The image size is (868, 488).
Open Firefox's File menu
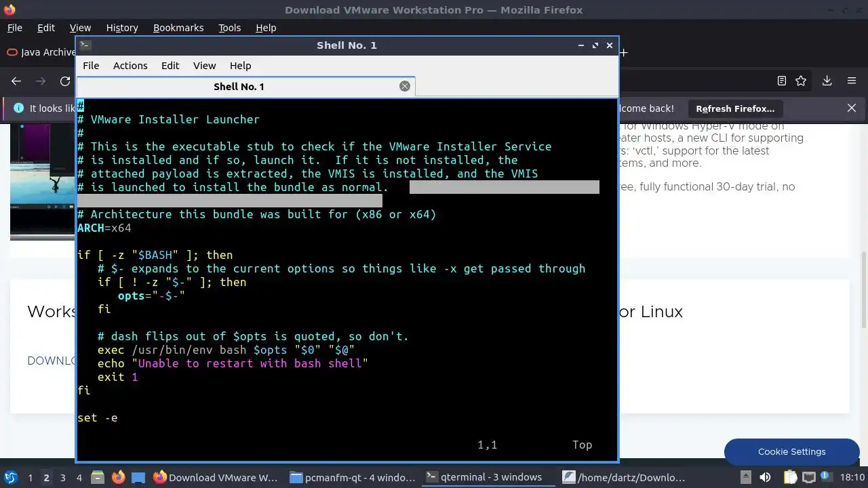(14, 28)
